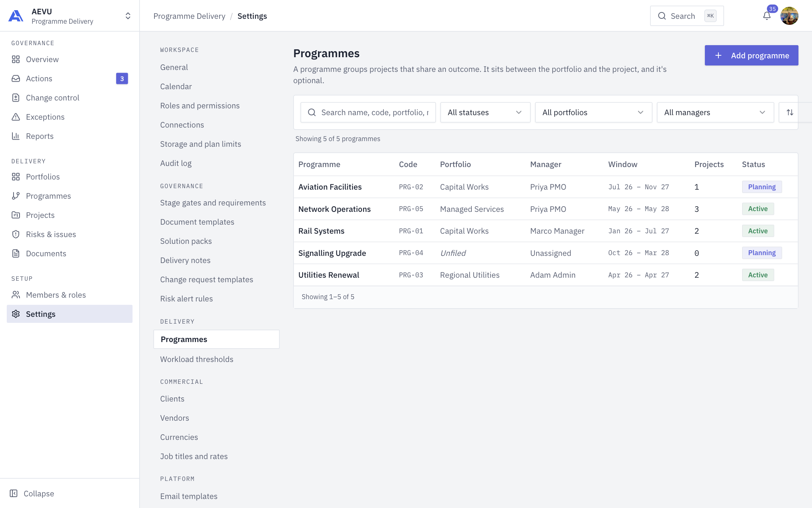This screenshot has width=812, height=508.
Task: Open the All portfolios dropdown
Action: pos(593,112)
